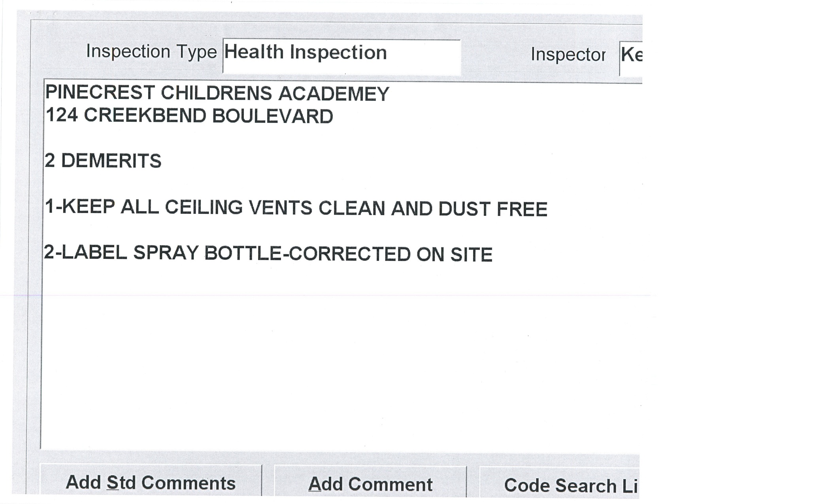Click the Inspection Type label

pyautogui.click(x=151, y=52)
